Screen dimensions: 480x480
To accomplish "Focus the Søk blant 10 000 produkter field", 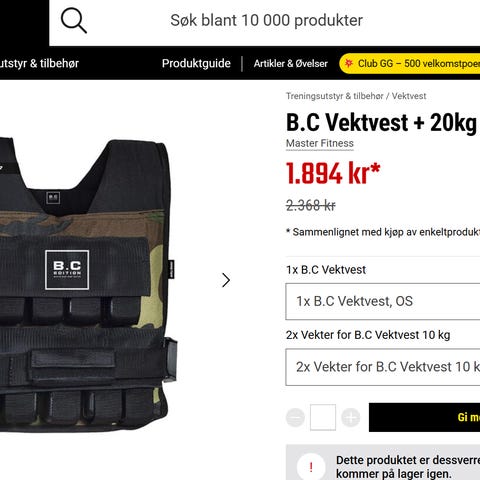I will coord(266,21).
